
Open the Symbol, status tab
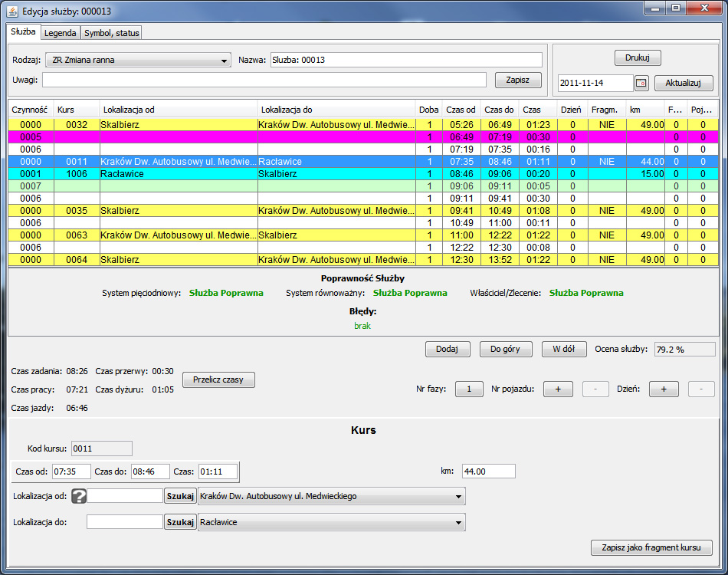click(111, 33)
